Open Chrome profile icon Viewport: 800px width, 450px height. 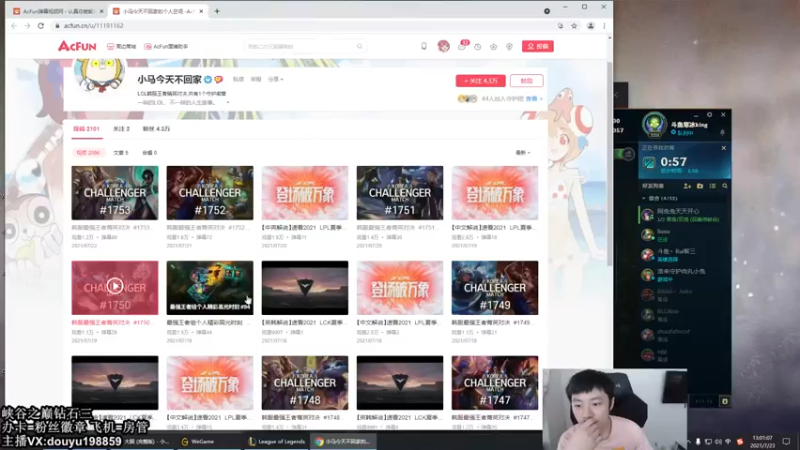590,26
